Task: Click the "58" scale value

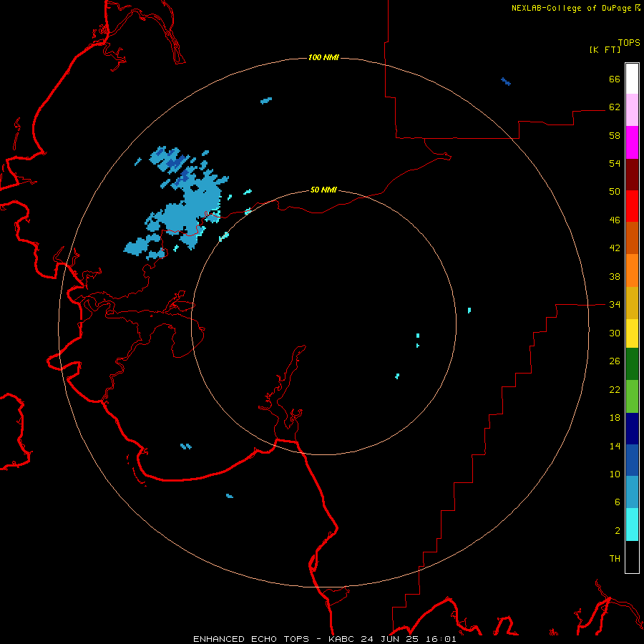Action: point(615,135)
